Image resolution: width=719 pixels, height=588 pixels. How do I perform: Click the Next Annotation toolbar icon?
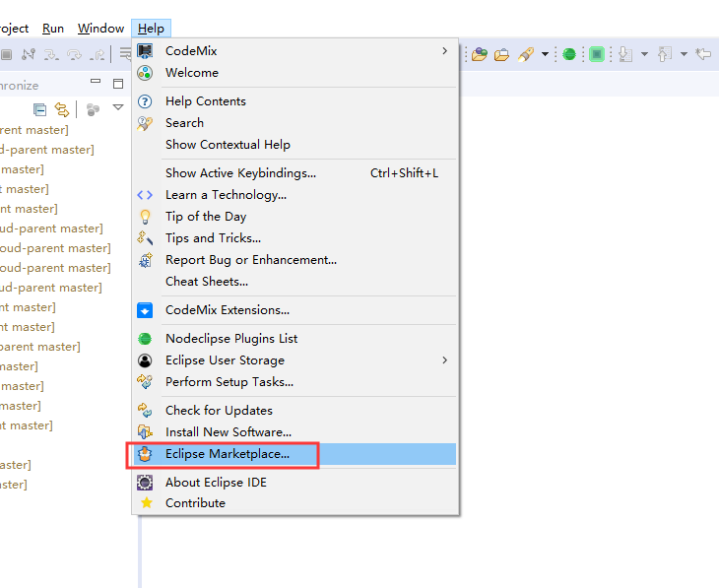(x=625, y=54)
